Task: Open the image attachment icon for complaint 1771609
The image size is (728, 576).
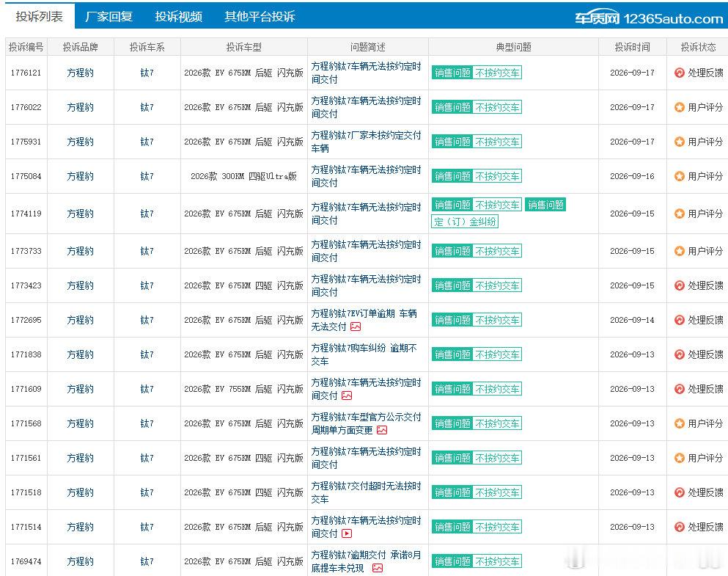Action: point(347,395)
